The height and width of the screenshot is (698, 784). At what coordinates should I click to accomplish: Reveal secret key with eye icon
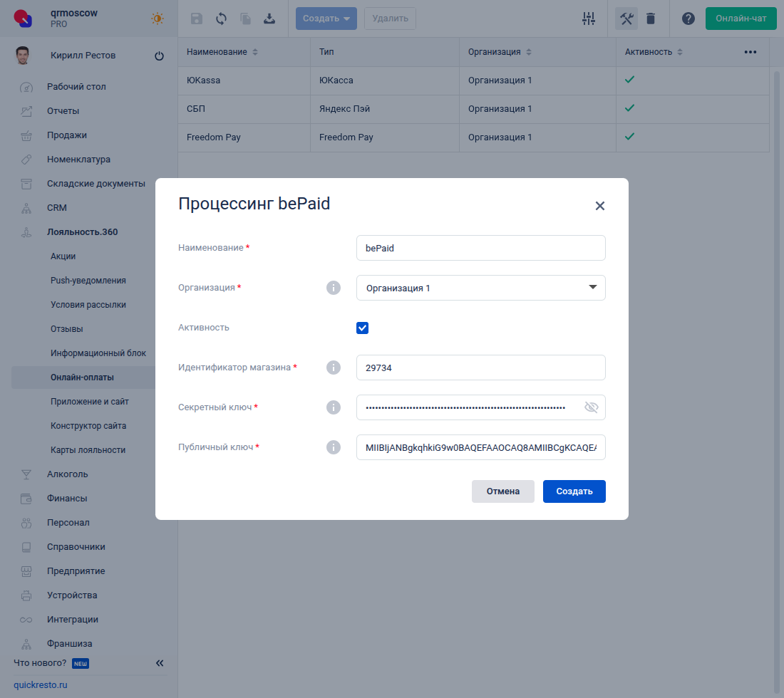tap(592, 407)
